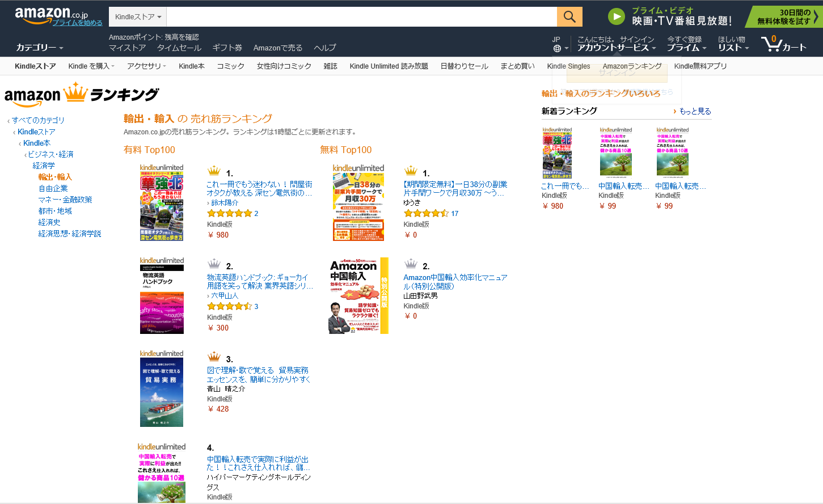This screenshot has height=504, width=823.
Task: Select Kindle Unlimited 読み放題 tab
Action: (389, 66)
